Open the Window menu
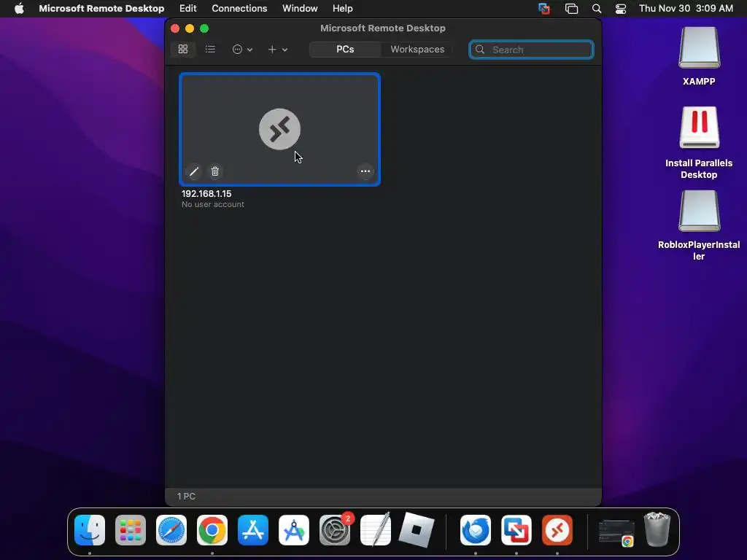747x560 pixels. [x=300, y=8]
